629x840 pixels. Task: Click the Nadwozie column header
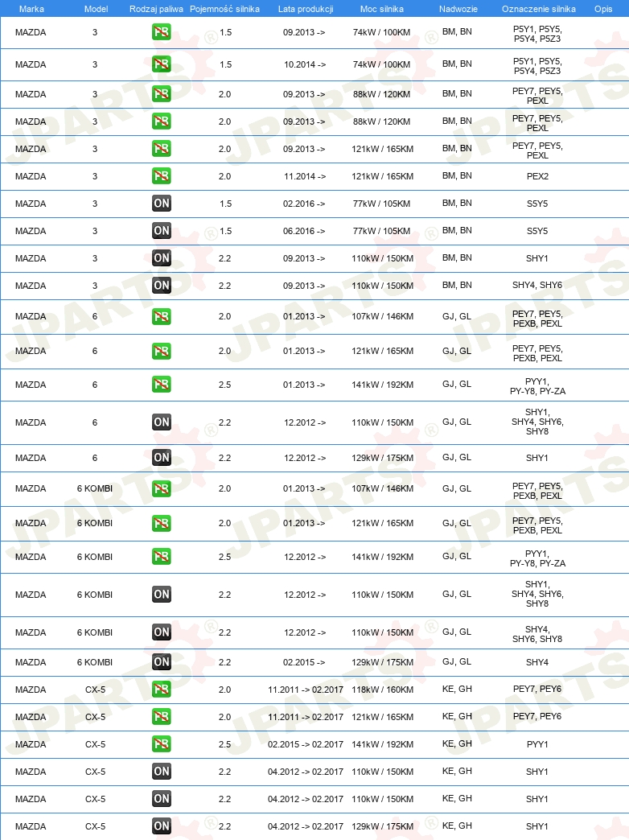point(458,9)
